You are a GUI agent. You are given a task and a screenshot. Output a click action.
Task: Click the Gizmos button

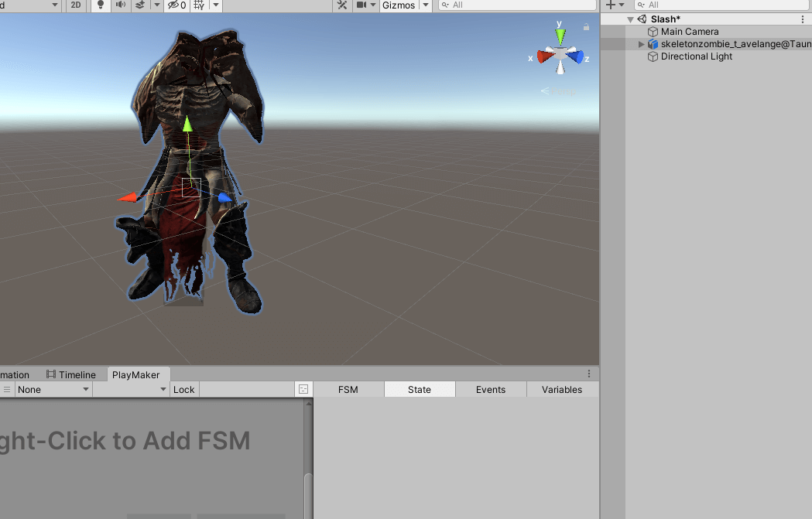click(x=398, y=5)
